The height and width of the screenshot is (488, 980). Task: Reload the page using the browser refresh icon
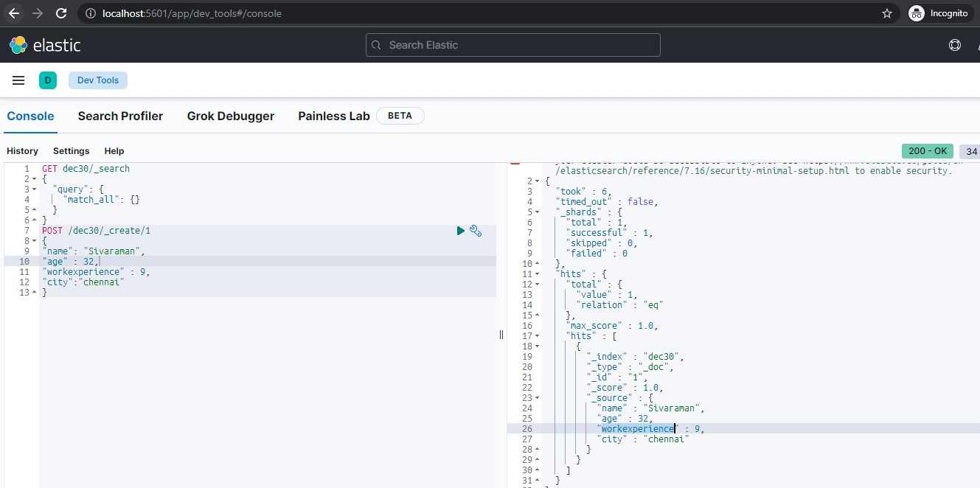[x=61, y=13]
